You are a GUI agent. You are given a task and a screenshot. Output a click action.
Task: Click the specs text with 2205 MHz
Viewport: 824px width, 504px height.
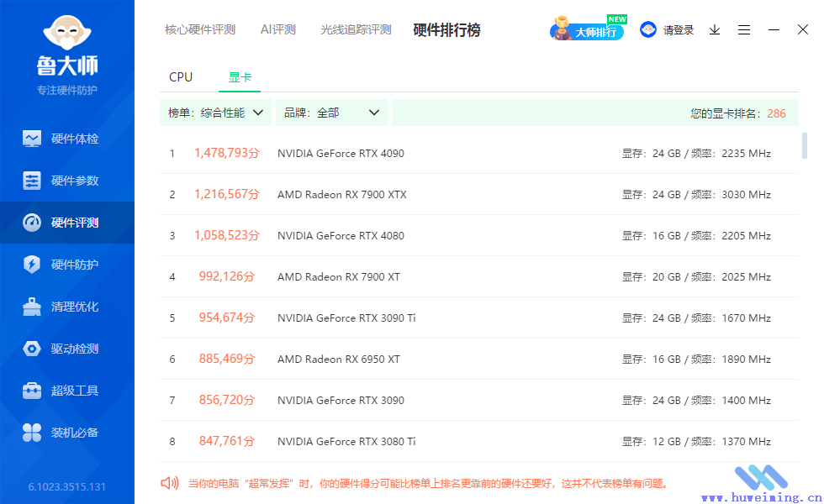pos(696,236)
